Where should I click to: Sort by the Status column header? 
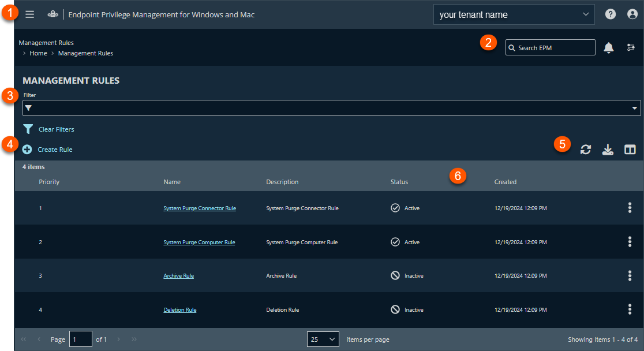click(399, 182)
